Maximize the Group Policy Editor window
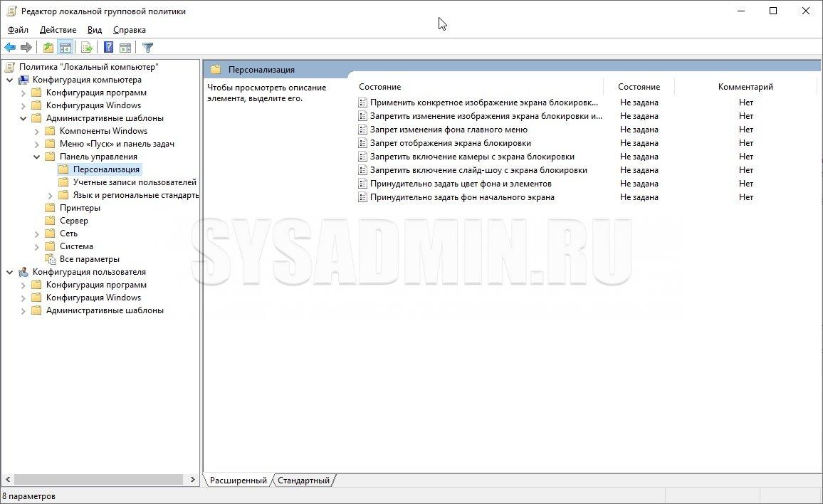Screen dimensions: 823x504 773,11
